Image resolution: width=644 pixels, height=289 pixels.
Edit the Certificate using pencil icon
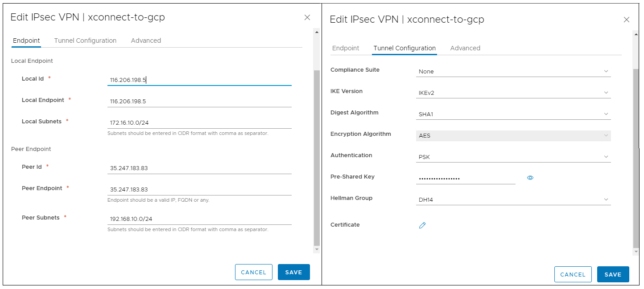pyautogui.click(x=422, y=225)
